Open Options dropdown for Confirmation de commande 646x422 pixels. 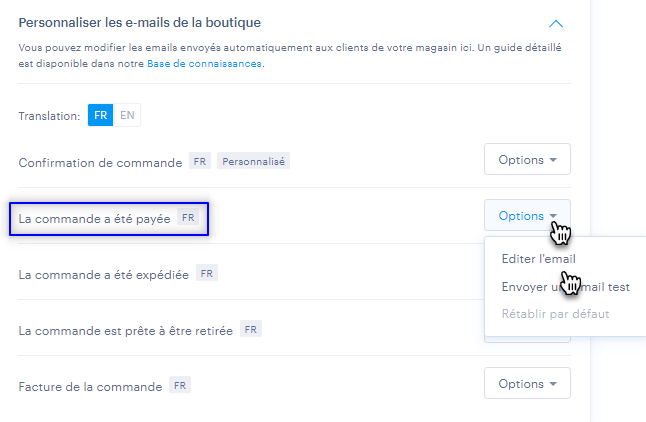point(527,159)
